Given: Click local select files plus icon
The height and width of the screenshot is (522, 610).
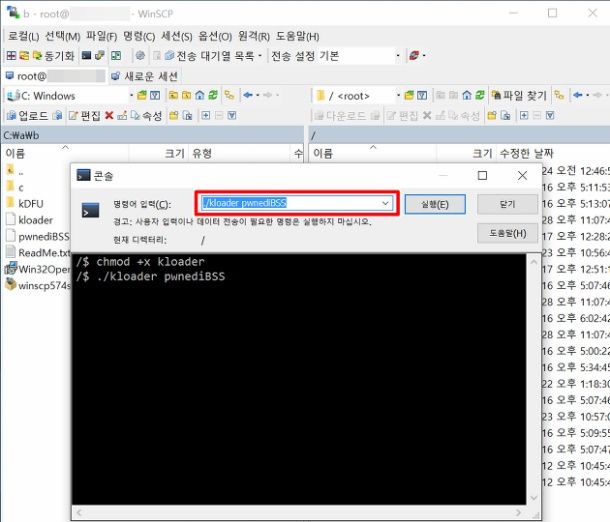Looking at the screenshot, I should click(x=205, y=116).
